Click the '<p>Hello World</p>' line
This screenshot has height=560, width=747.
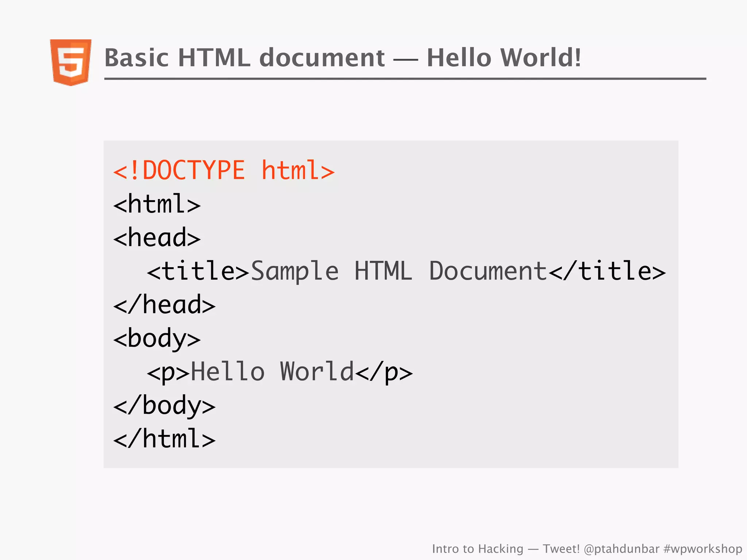(x=280, y=372)
